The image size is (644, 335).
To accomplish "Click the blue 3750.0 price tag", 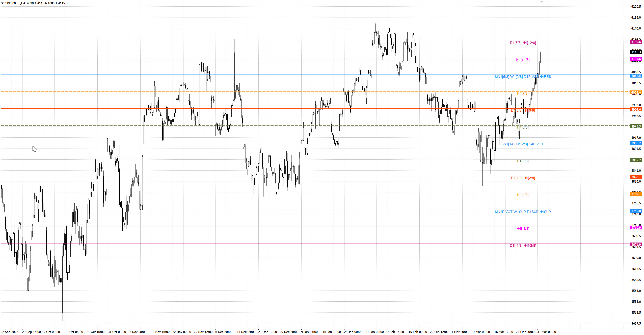I will [636, 211].
